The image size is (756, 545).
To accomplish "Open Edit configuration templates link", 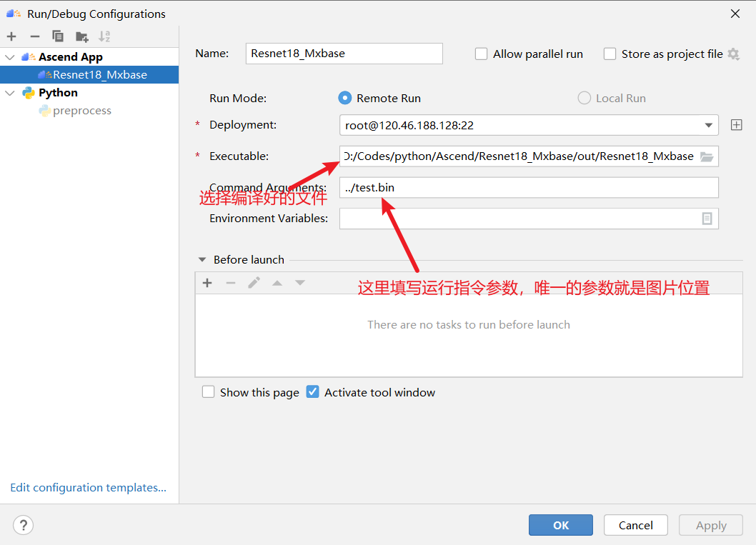I will pyautogui.click(x=88, y=488).
